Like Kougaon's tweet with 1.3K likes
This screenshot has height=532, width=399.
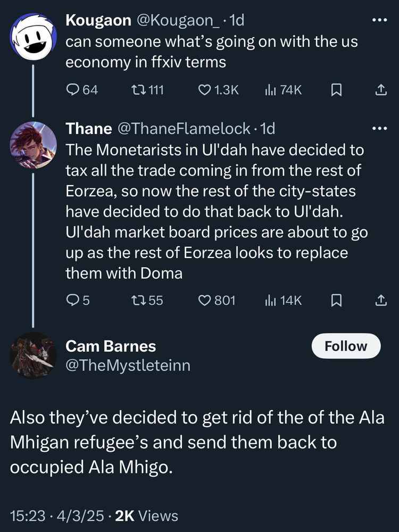pos(205,90)
